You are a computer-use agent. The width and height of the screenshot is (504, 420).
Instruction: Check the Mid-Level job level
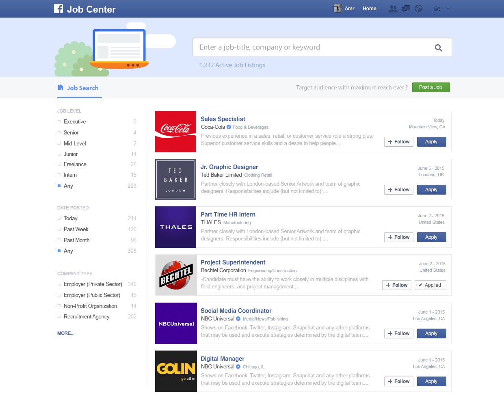click(x=59, y=143)
